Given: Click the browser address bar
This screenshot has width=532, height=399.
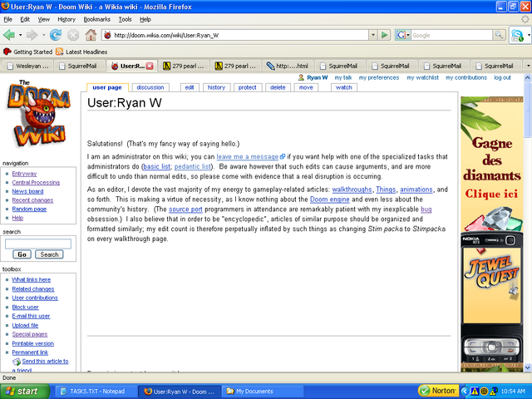Looking at the screenshot, I should [x=235, y=35].
